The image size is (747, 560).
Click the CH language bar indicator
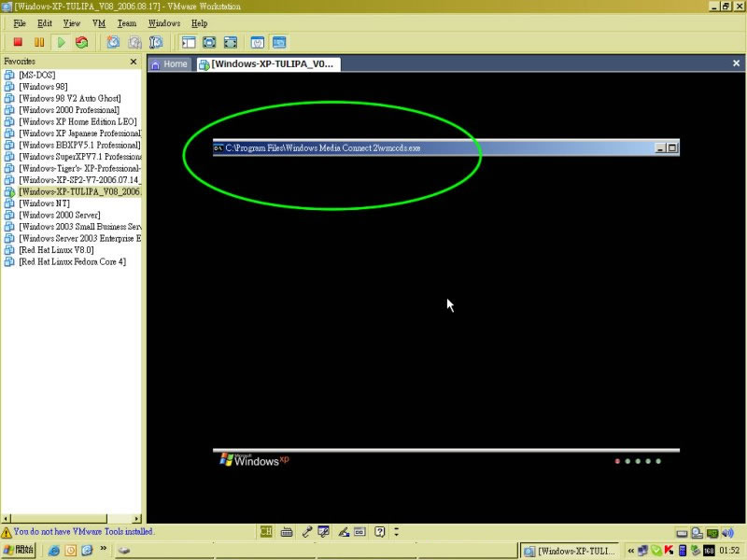266,531
